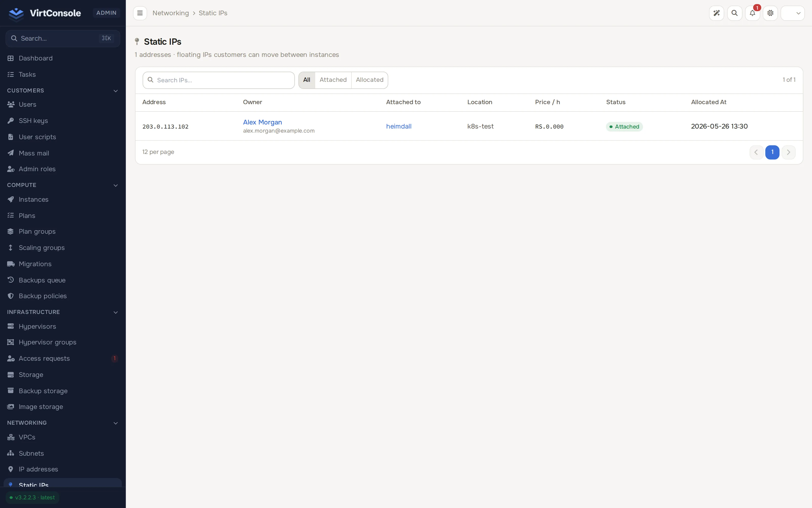Go to Migrations
Viewport: 812px width, 508px height.
[63, 264]
